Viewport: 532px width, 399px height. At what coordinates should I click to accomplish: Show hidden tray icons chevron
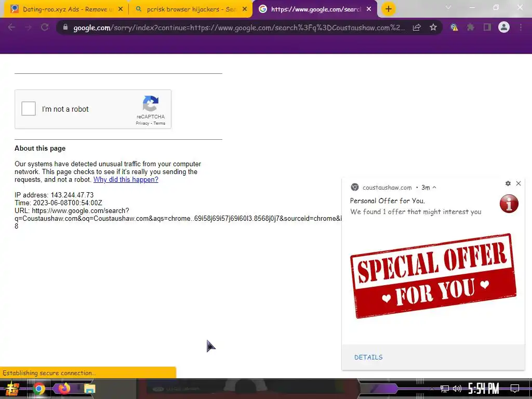[432, 389]
